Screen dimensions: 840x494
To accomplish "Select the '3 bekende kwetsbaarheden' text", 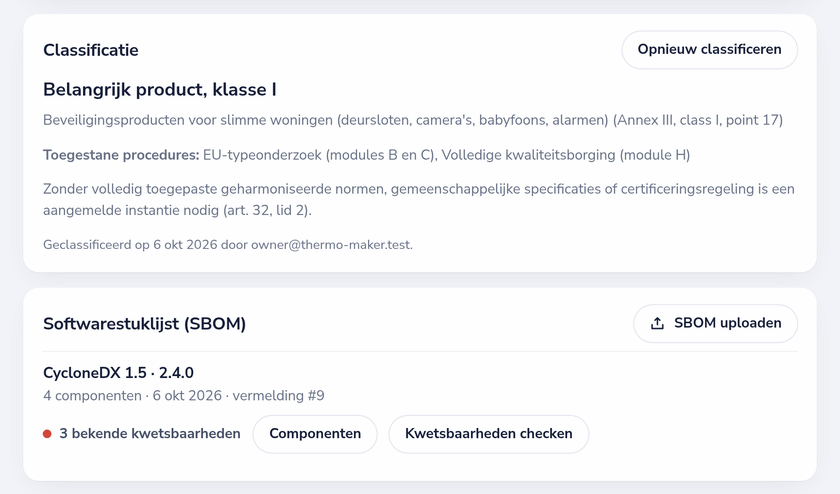I will 150,433.
